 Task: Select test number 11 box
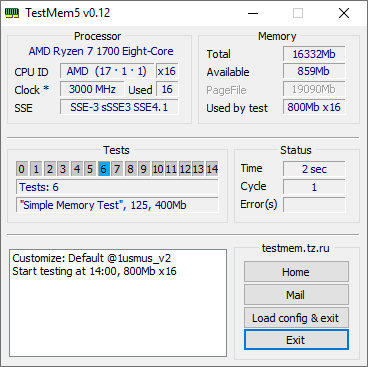(171, 169)
